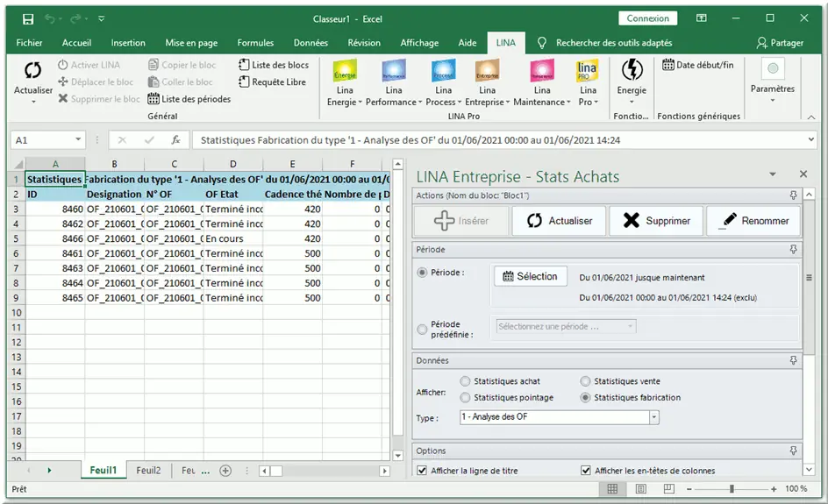
Task: Click Copier le bloc icon
Action: click(x=153, y=65)
